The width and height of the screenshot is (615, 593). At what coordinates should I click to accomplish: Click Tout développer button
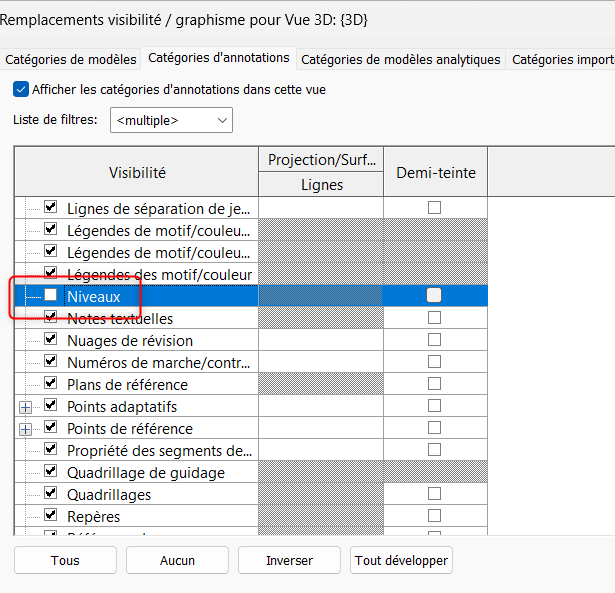pyautogui.click(x=400, y=560)
